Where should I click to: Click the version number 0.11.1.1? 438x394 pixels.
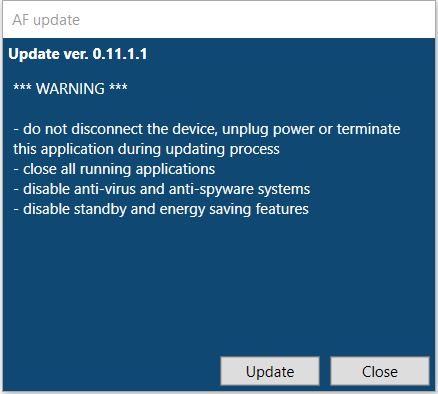[x=120, y=54]
